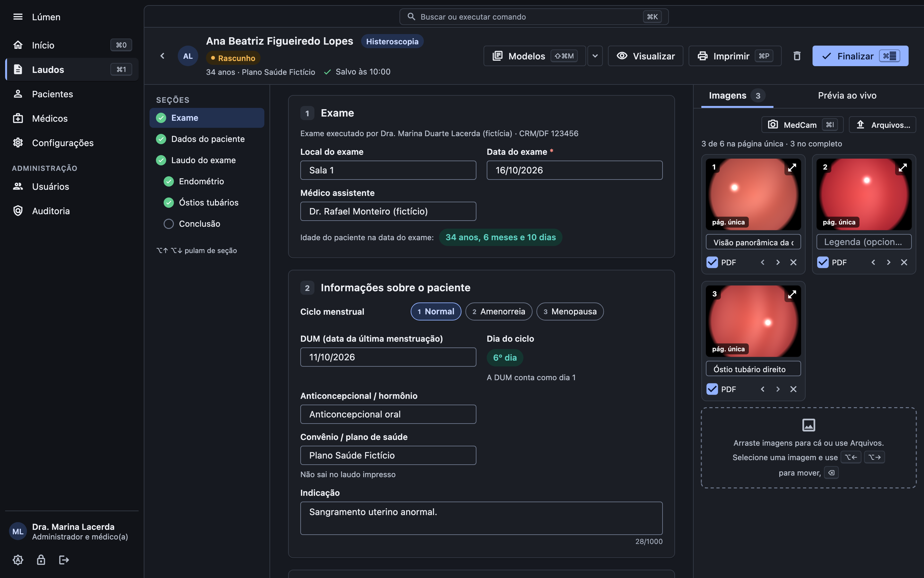Edit the Data do exame field
This screenshot has height=578, width=924.
(x=574, y=171)
